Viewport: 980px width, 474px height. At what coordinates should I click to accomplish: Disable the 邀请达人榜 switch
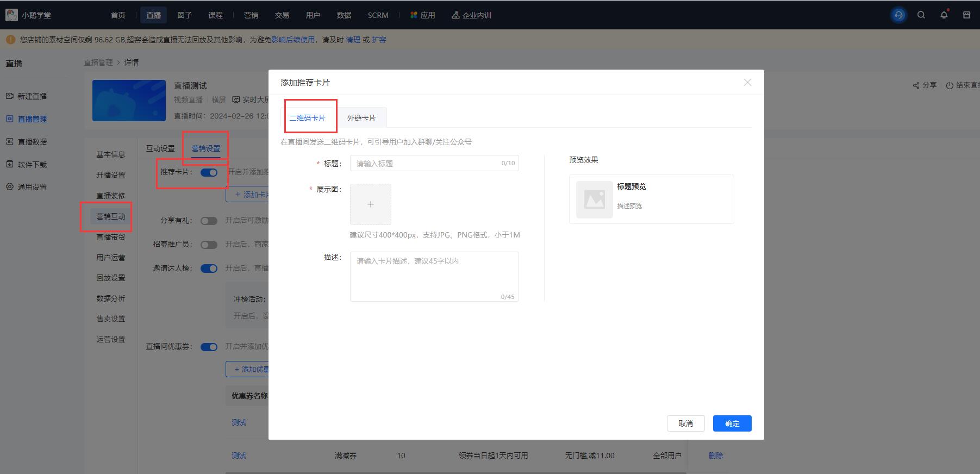pos(209,269)
